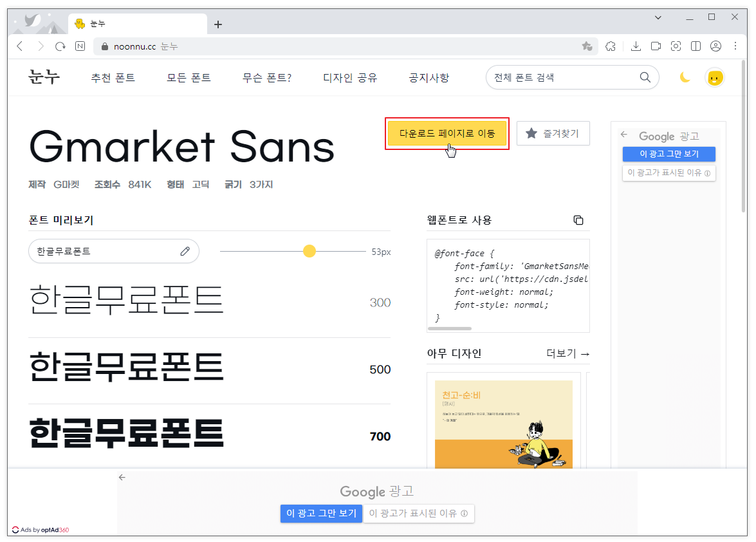Image resolution: width=756 pixels, height=542 pixels.
Task: Click the Naver N toolbar icon
Action: click(80, 46)
